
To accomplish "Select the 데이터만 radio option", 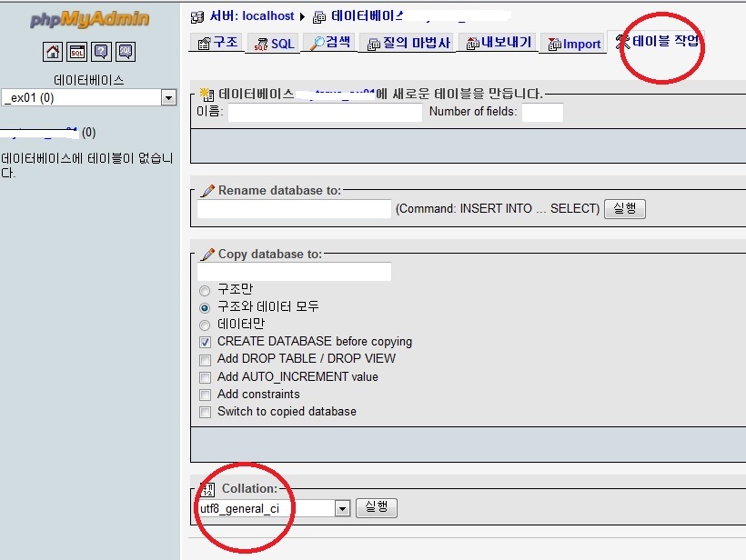I will click(205, 325).
